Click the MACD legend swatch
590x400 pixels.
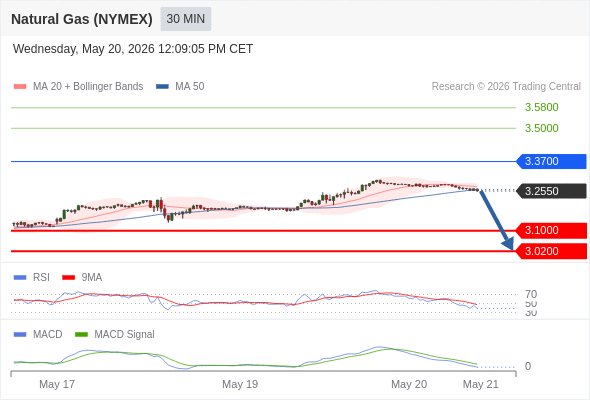20,335
